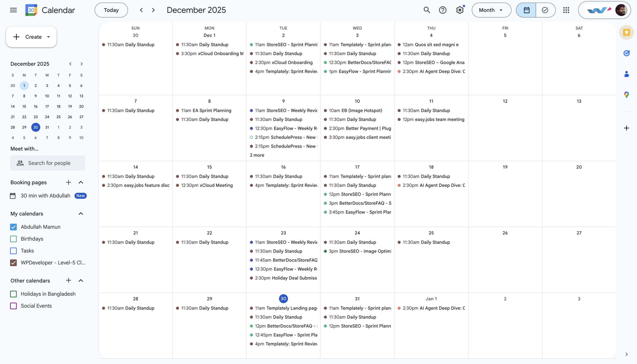
Task: Open the Support help menu
Action: coord(443,10)
